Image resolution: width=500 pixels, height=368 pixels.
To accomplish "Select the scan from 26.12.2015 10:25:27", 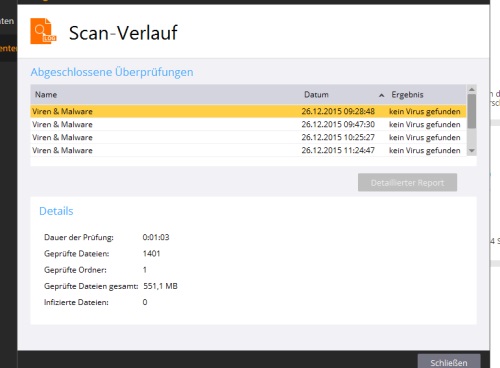I will [248, 137].
